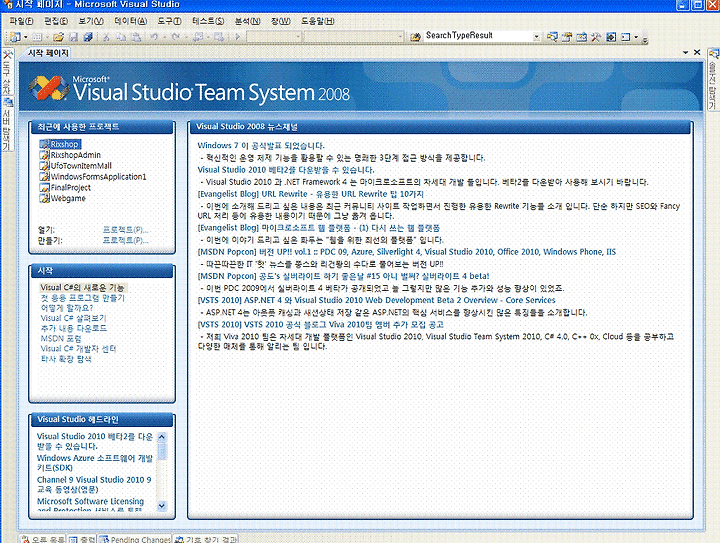The height and width of the screenshot is (543, 720).
Task: Open the 솔루션 탐색기 tab on right edge
Action: [713, 79]
